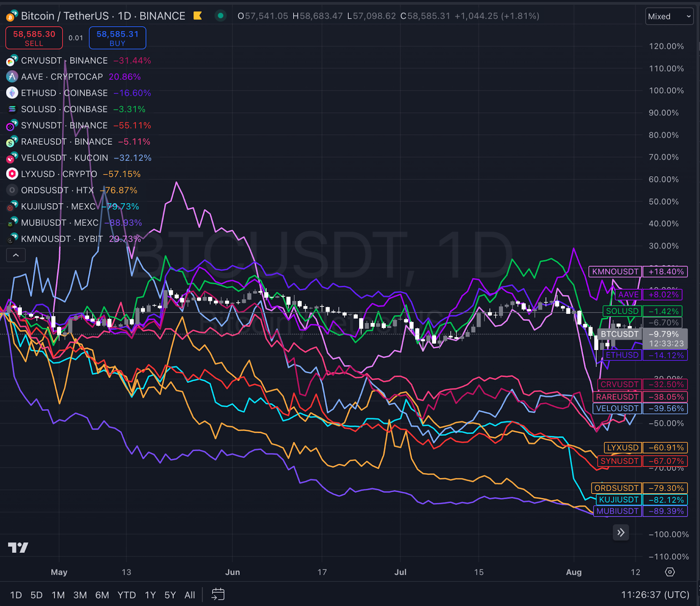The height and width of the screenshot is (606, 700).
Task: Click the MUBIUSDT · MEXC legend text
Action: [60, 223]
